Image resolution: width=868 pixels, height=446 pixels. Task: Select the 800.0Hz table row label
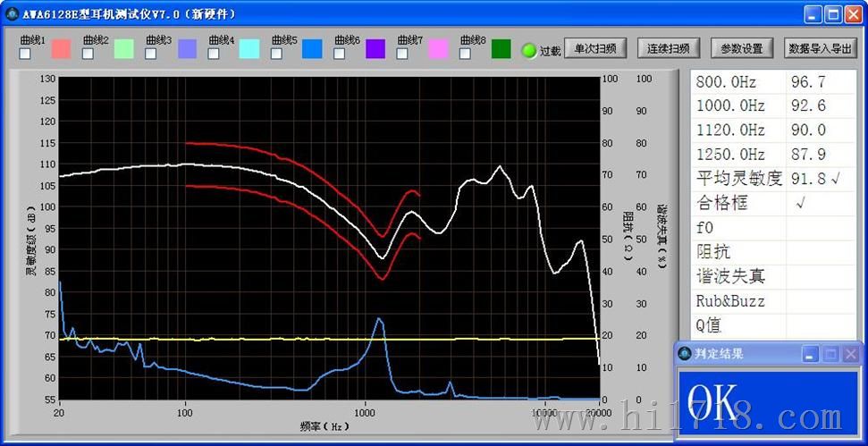727,82
